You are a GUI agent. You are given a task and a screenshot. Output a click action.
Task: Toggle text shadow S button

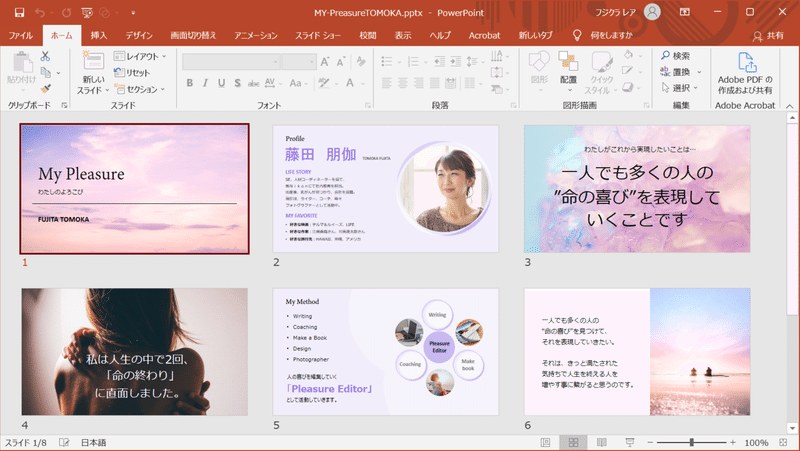[237, 83]
